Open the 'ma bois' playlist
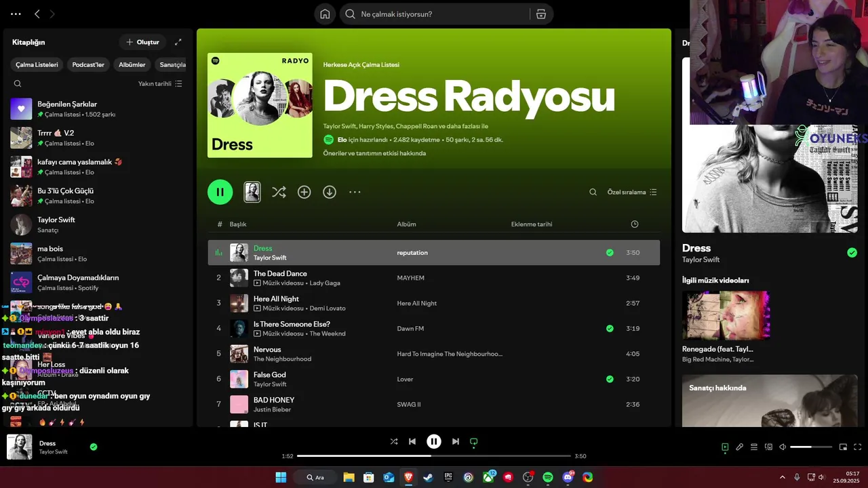Screen dimensions: 868x488 point(98,253)
